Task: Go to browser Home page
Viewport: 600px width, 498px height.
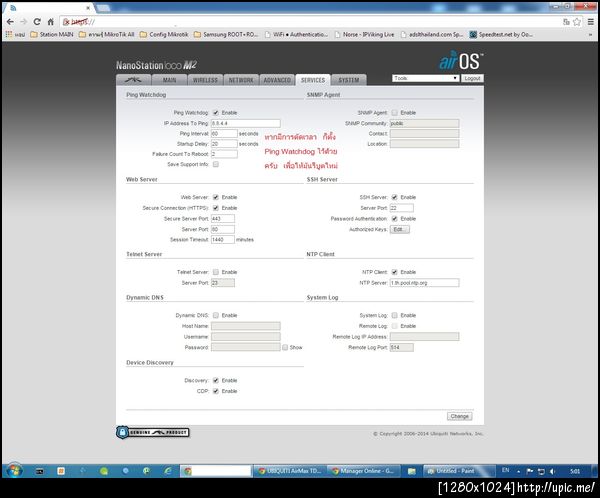Action: (x=51, y=22)
